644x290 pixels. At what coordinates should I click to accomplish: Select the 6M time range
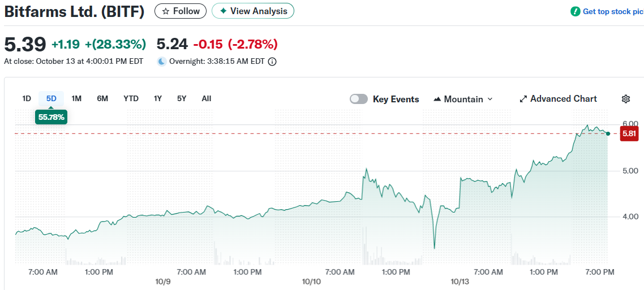102,98
